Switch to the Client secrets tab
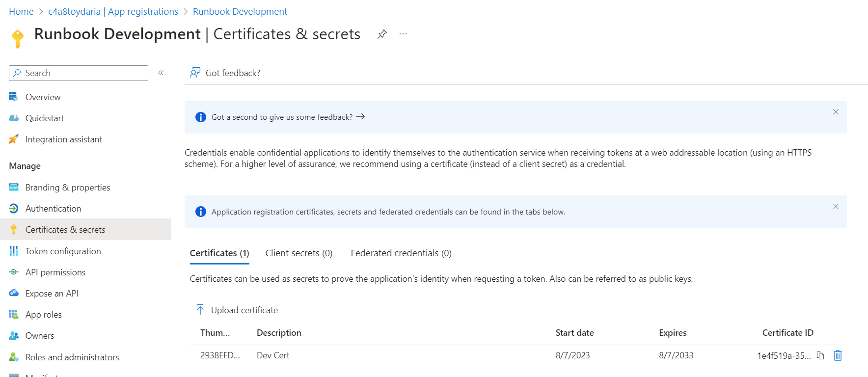 (298, 253)
